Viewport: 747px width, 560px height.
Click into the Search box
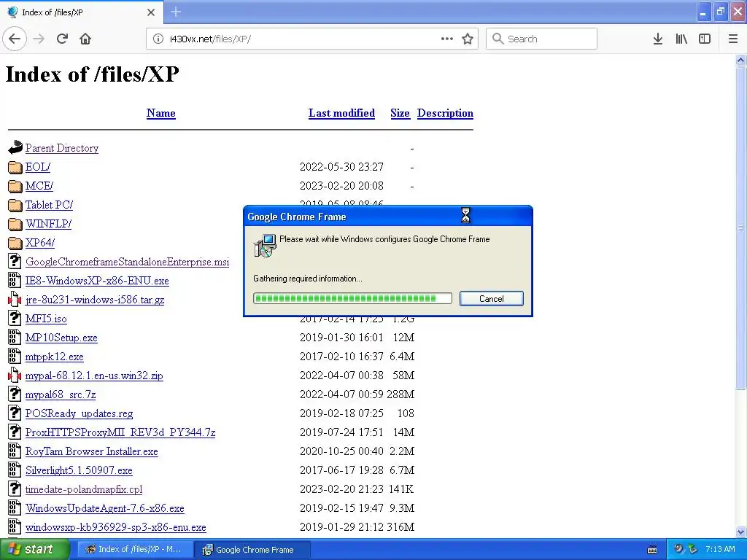point(541,39)
